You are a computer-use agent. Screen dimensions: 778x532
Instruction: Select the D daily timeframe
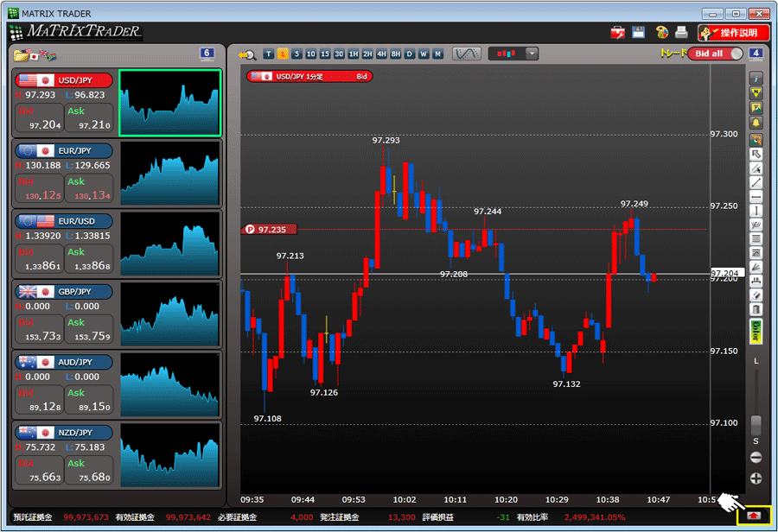tap(410, 54)
